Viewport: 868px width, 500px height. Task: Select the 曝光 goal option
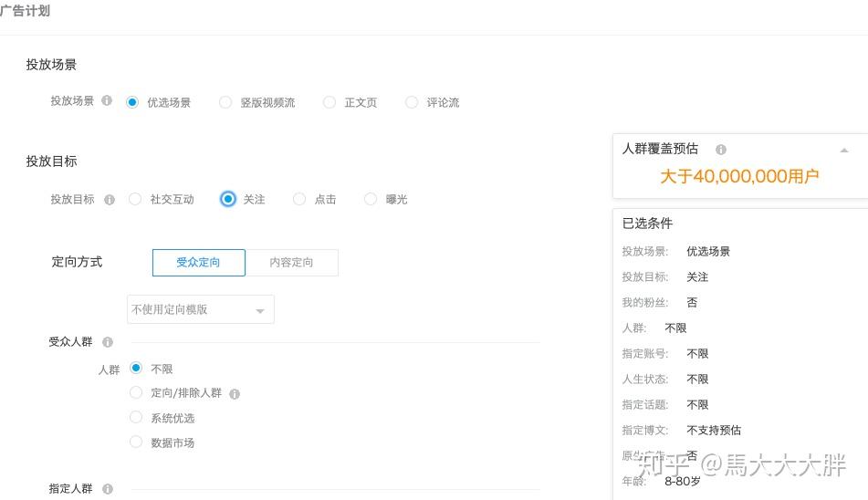(x=371, y=199)
